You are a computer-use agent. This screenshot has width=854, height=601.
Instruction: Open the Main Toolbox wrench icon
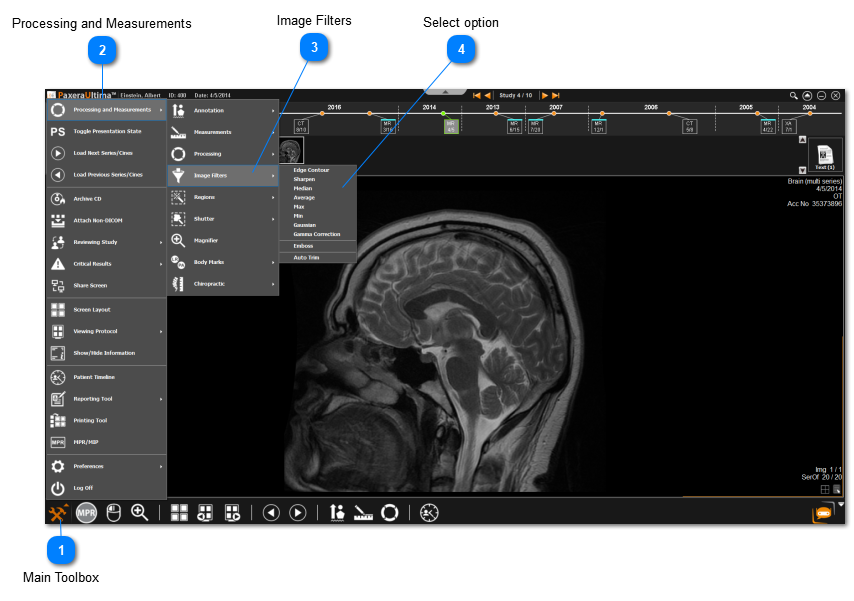(x=58, y=512)
